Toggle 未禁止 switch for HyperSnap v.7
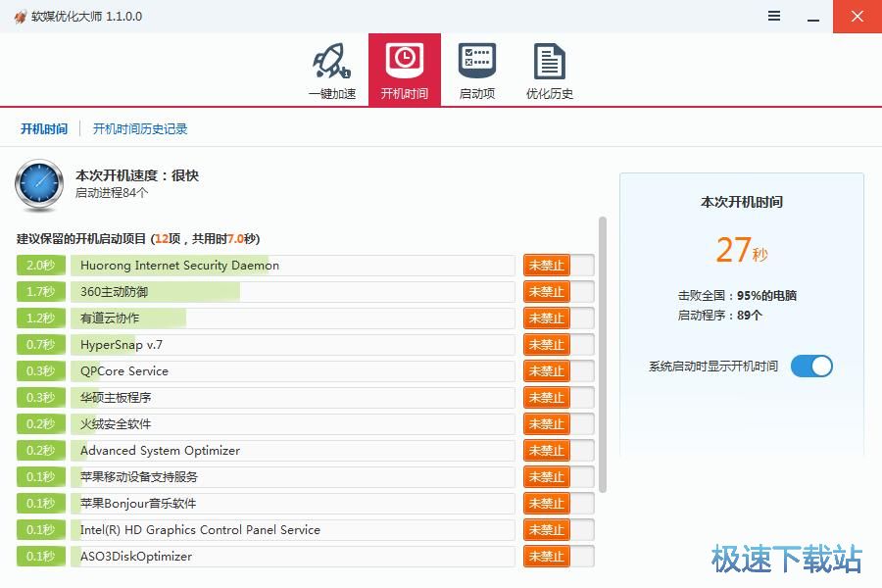Image resolution: width=882 pixels, height=588 pixels. (x=559, y=344)
